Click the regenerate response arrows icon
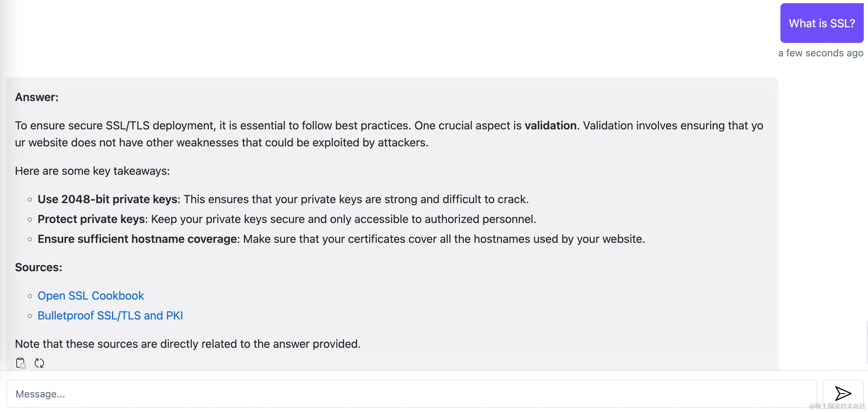Screen dimensions: 868x412 pyautogui.click(x=39, y=363)
